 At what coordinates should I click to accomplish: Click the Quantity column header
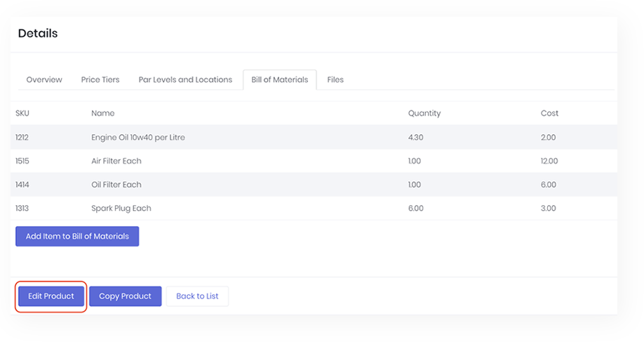(424, 113)
